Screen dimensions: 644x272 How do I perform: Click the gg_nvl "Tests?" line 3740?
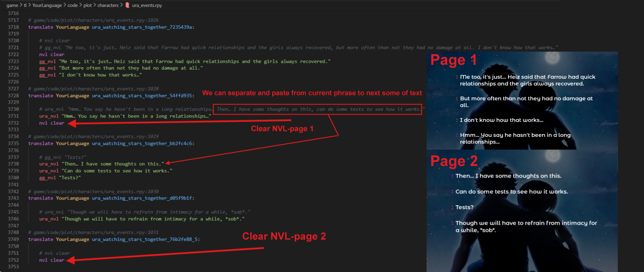point(60,178)
